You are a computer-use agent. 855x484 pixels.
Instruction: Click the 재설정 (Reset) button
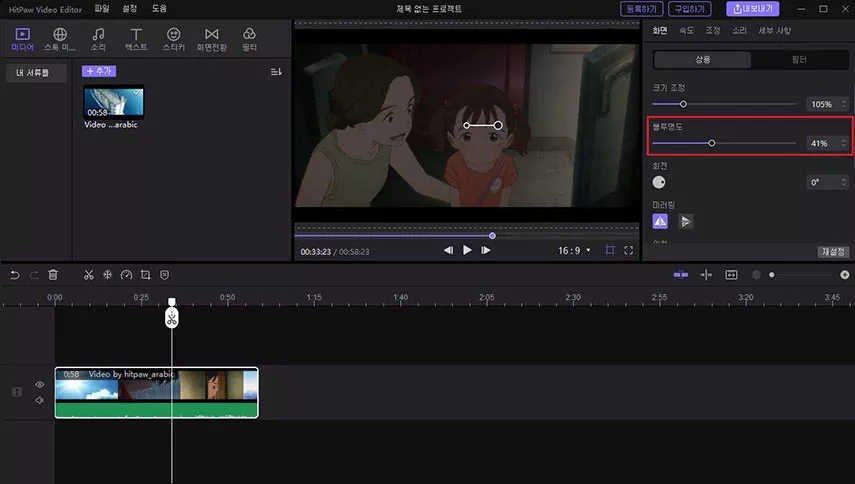pyautogui.click(x=833, y=251)
